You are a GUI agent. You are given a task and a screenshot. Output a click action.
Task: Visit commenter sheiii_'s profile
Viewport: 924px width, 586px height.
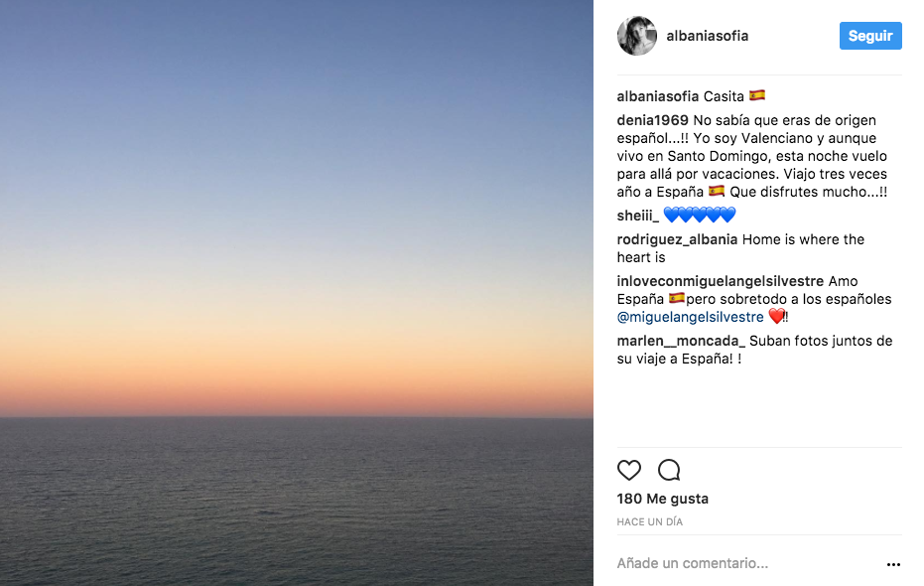[x=637, y=216]
